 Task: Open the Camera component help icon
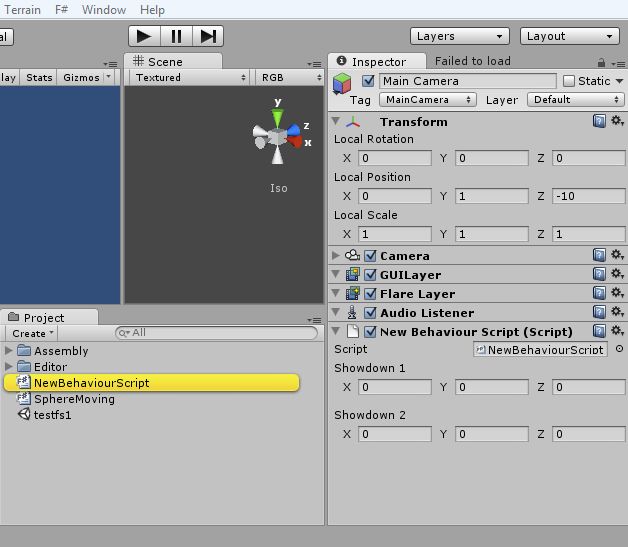pos(599,255)
